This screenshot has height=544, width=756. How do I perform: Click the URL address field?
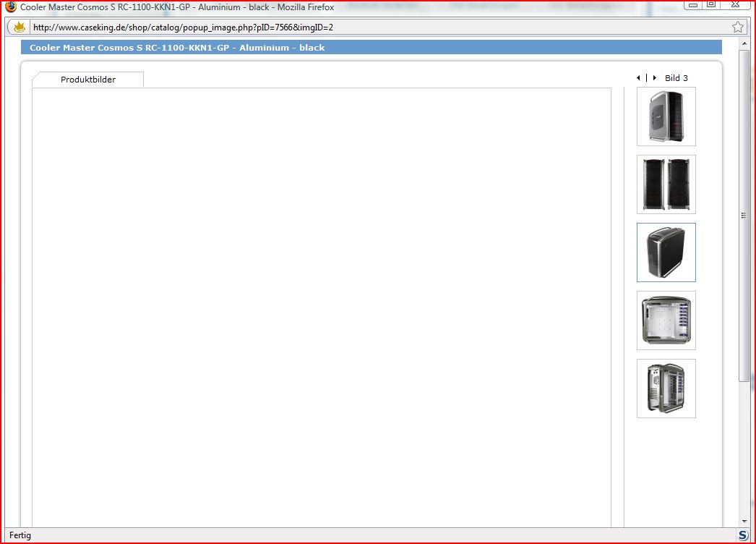379,27
